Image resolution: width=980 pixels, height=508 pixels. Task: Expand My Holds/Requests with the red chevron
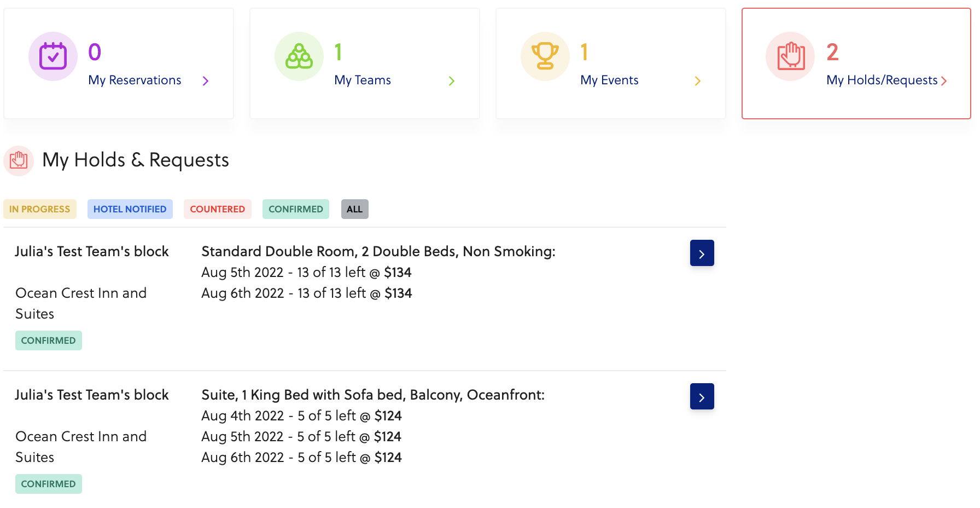click(944, 81)
